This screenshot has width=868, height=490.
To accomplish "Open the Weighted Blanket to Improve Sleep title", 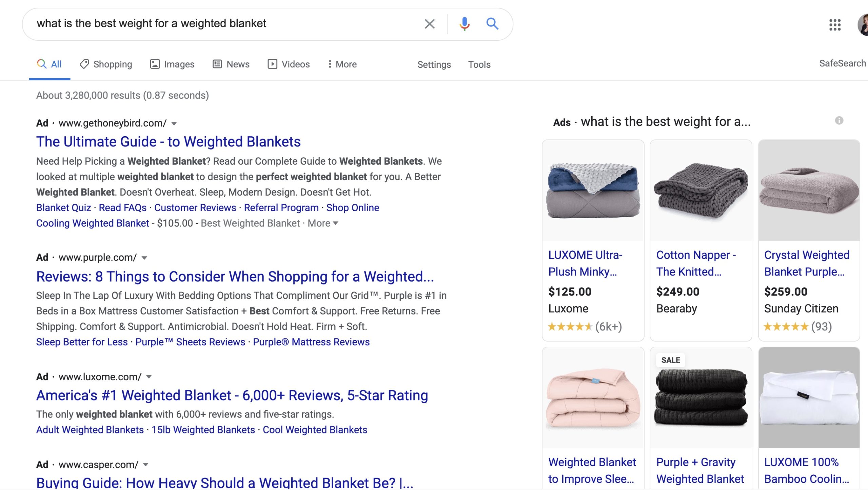I will [x=592, y=471].
